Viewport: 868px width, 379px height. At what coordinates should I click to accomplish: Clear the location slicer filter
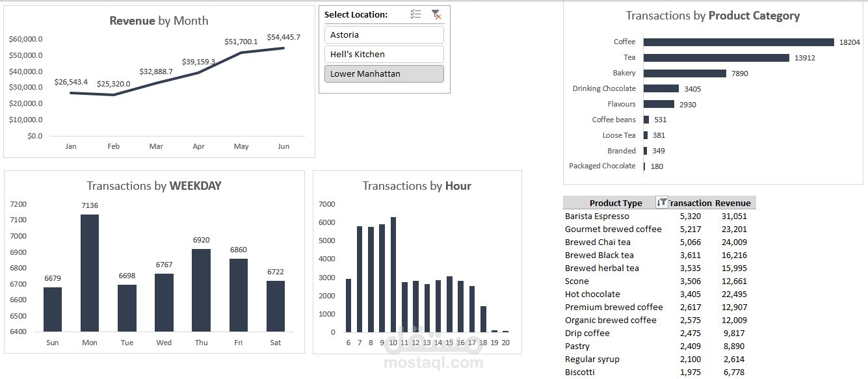[436, 14]
